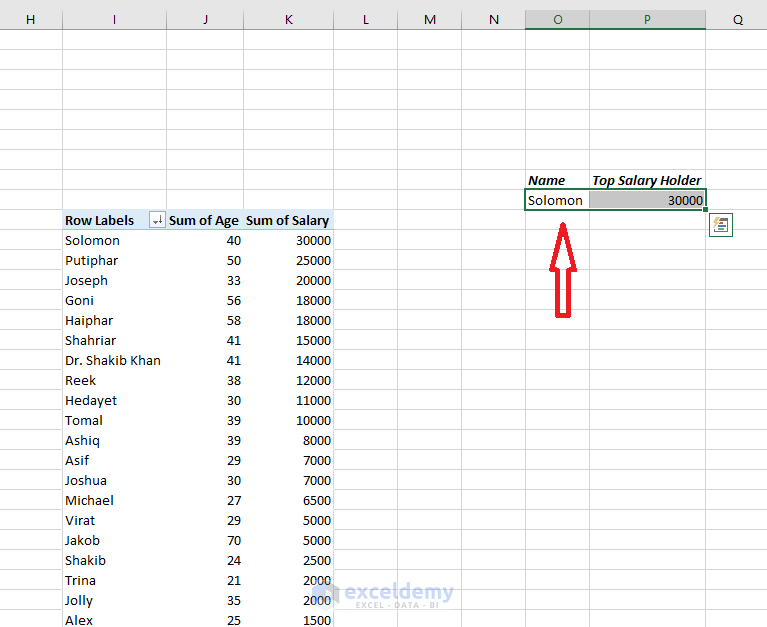The width and height of the screenshot is (767, 627).
Task: Select the 'Jolly' row label
Action: point(114,601)
